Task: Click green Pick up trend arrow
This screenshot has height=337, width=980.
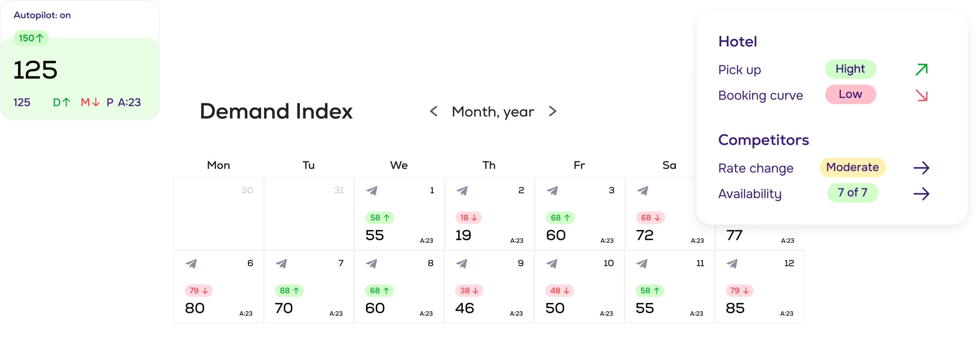Action: pos(921,69)
